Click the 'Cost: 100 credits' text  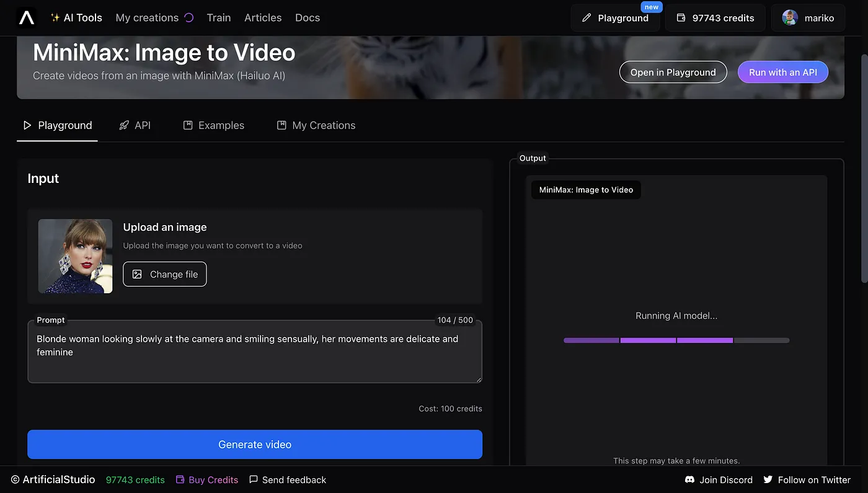tap(450, 409)
